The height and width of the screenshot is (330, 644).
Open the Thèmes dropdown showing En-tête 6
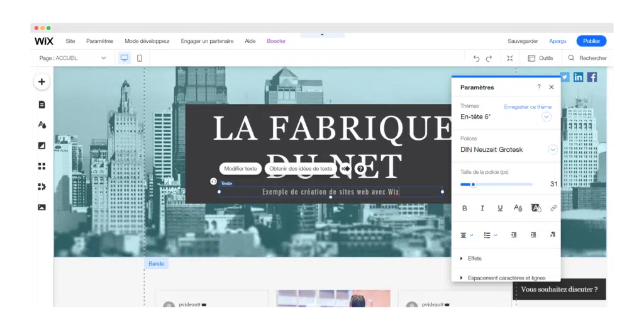[547, 117]
